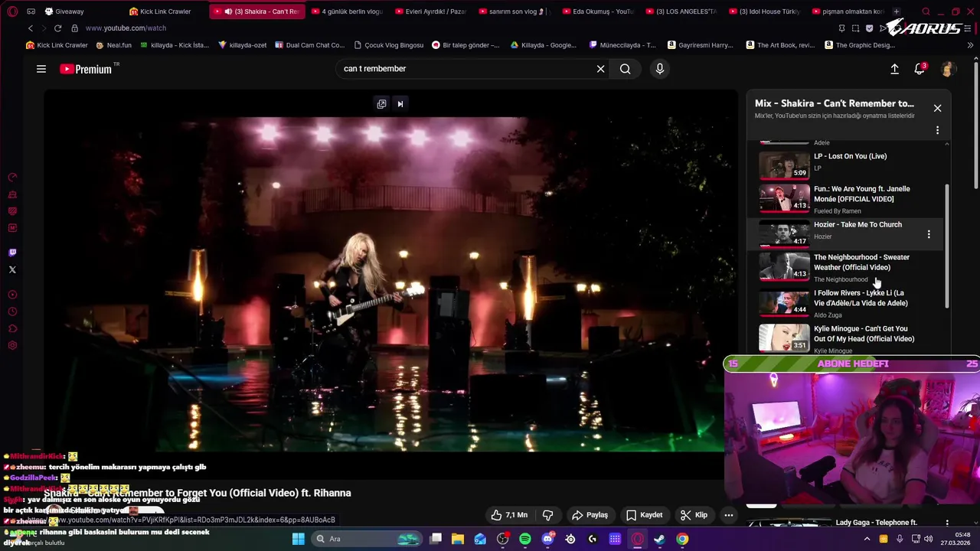The image size is (980, 551).
Task: Go forward with the browser forward arrow
Action: [44, 28]
